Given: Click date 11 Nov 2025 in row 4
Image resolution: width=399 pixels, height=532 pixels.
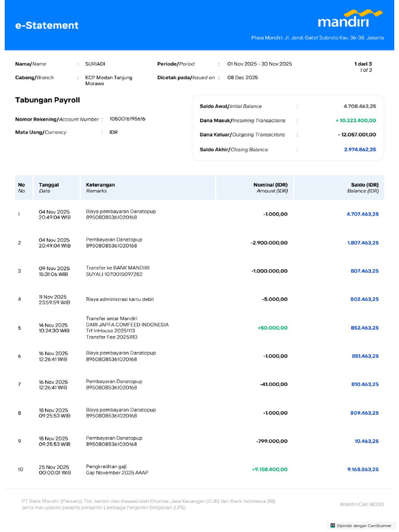Looking at the screenshot, I should [x=52, y=297].
